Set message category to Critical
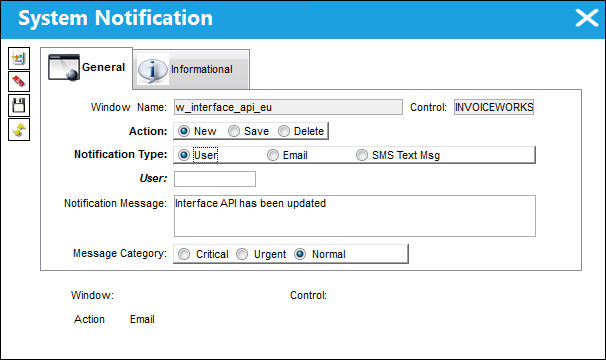Screen dimensions: 606x360 click(x=184, y=254)
